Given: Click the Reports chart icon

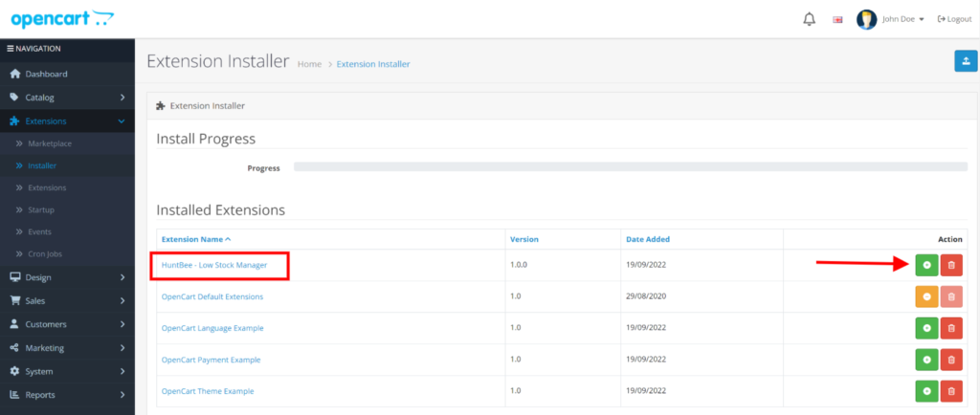Looking at the screenshot, I should (15, 394).
